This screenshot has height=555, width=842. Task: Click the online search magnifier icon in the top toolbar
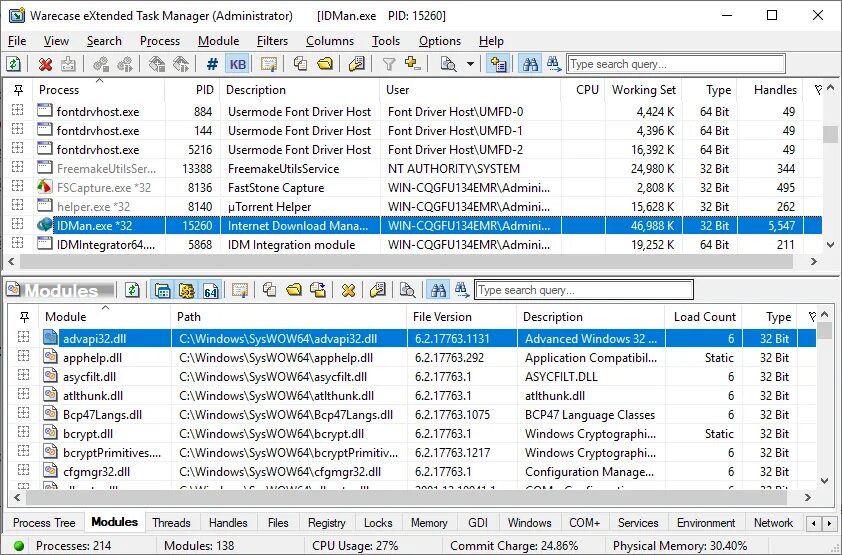[448, 64]
